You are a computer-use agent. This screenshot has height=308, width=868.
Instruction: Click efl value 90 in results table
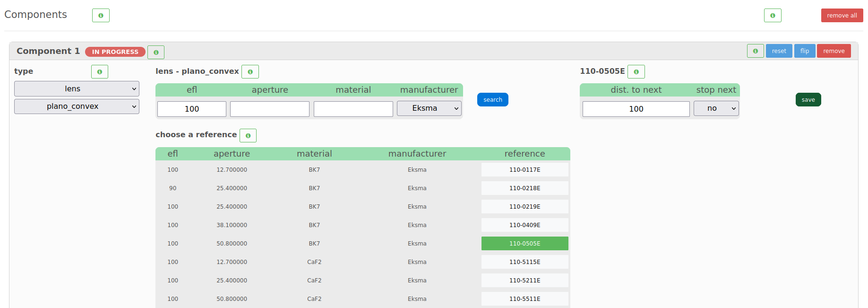173,188
